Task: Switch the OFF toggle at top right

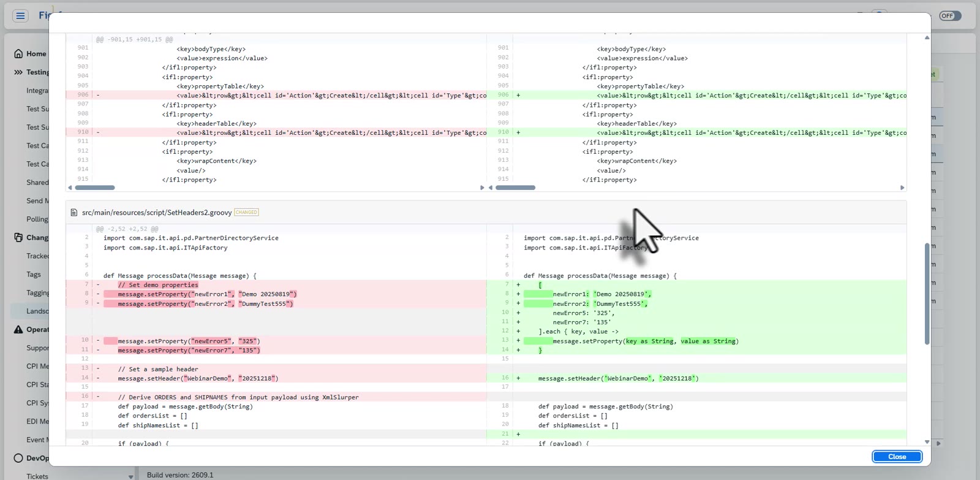Action: [950, 16]
